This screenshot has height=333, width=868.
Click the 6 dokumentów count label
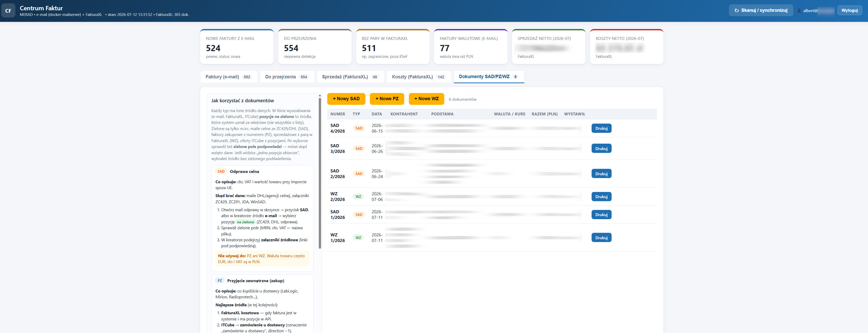(462, 99)
